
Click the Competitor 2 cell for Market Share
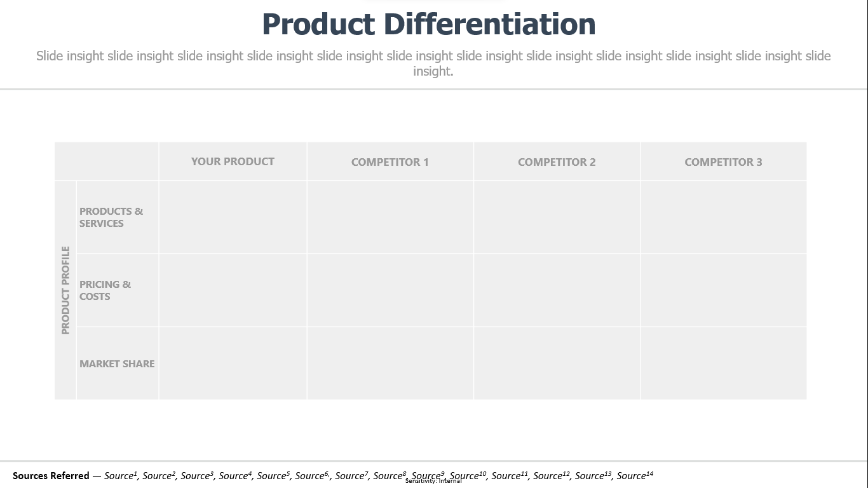tap(557, 363)
